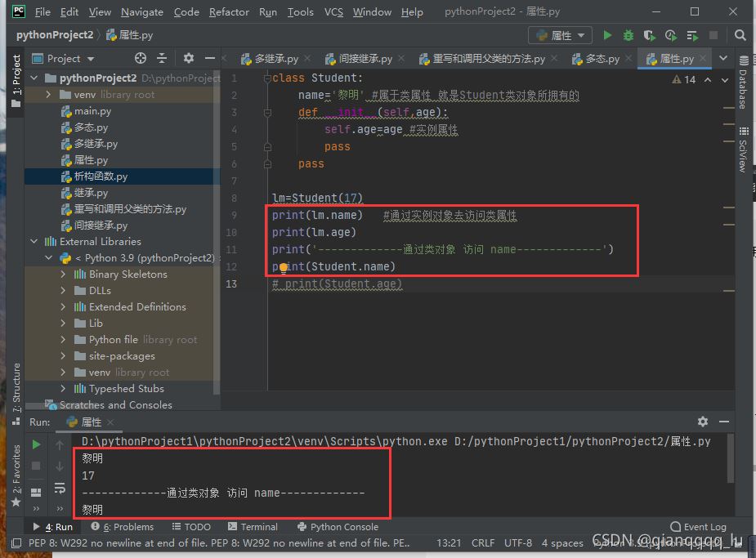This screenshot has height=558, width=756.
Task: Collapse all in Project panel
Action: coord(162,58)
